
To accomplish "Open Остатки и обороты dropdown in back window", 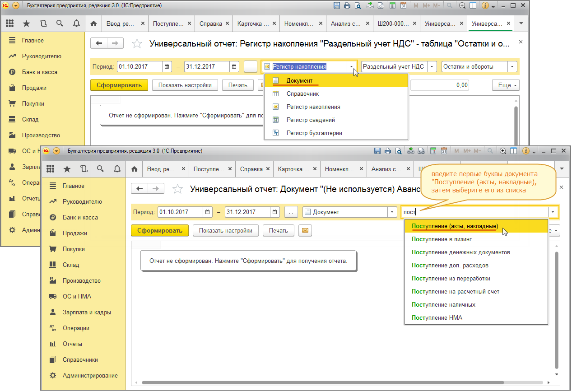I will point(512,66).
